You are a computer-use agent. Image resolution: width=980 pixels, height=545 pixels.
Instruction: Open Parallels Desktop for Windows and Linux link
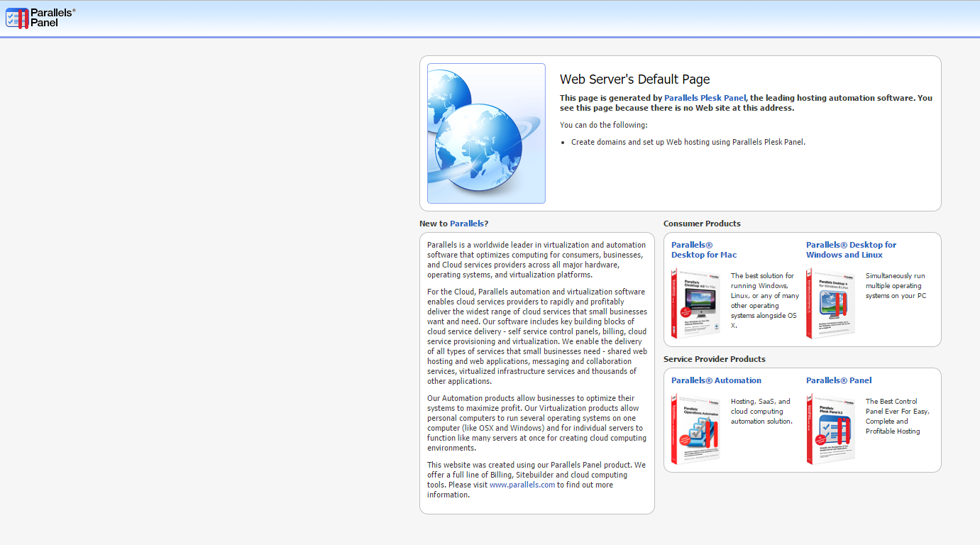pyautogui.click(x=851, y=250)
